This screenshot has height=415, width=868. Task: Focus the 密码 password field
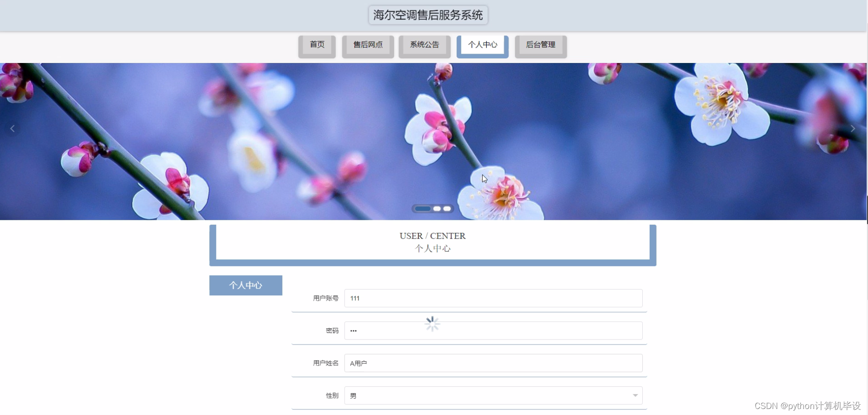point(493,331)
